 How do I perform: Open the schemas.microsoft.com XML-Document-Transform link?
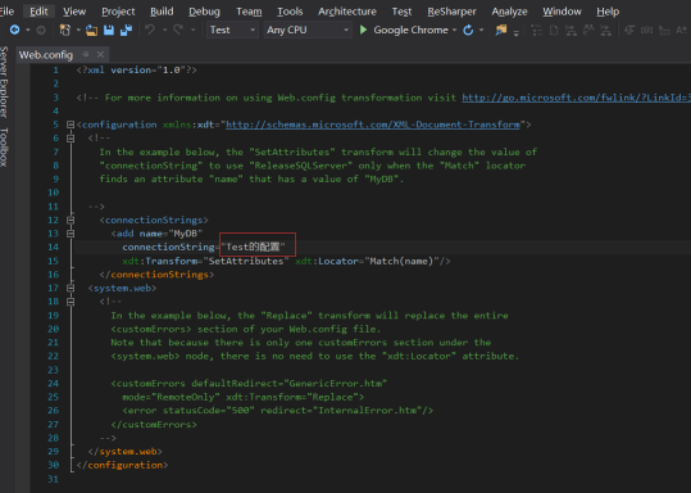pyautogui.click(x=373, y=125)
